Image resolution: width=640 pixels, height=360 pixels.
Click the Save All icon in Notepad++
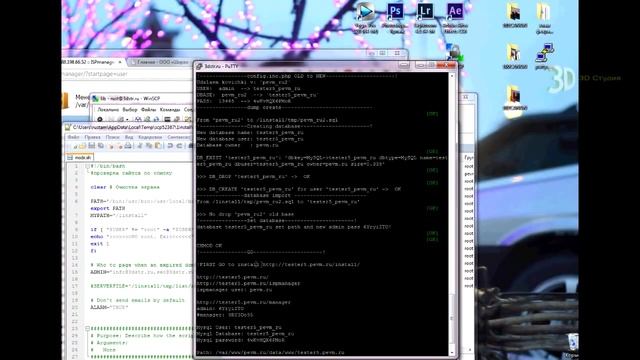(x=101, y=146)
